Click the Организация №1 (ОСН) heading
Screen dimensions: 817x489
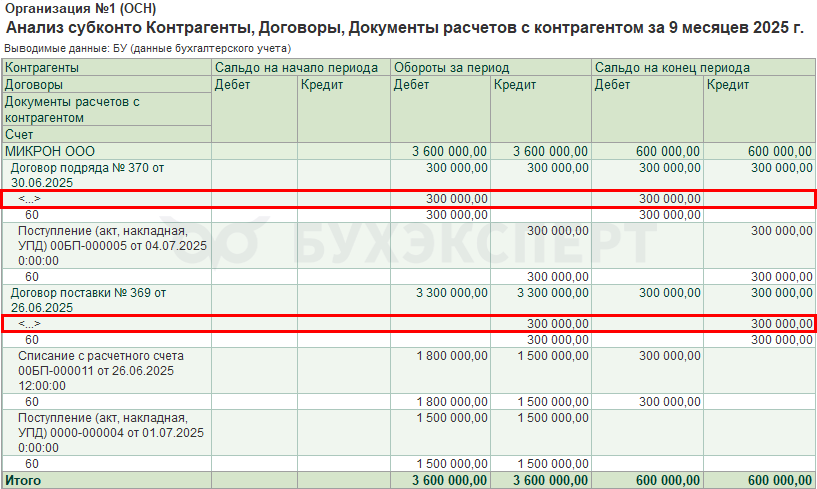[x=80, y=9]
